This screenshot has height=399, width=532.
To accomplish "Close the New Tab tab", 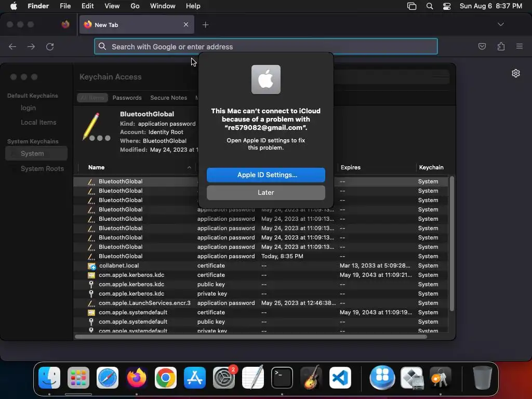I will tap(186, 24).
